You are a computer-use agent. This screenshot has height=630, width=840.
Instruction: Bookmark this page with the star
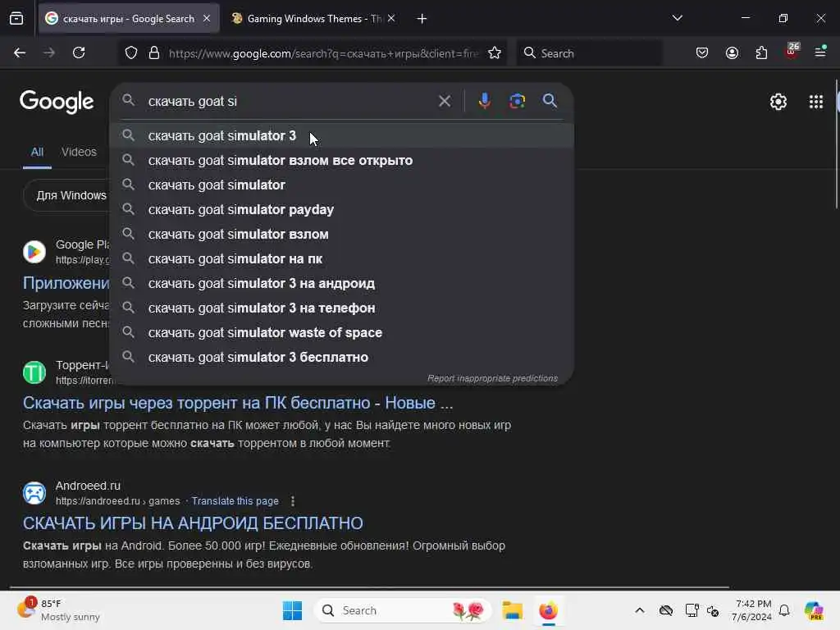[x=495, y=53]
